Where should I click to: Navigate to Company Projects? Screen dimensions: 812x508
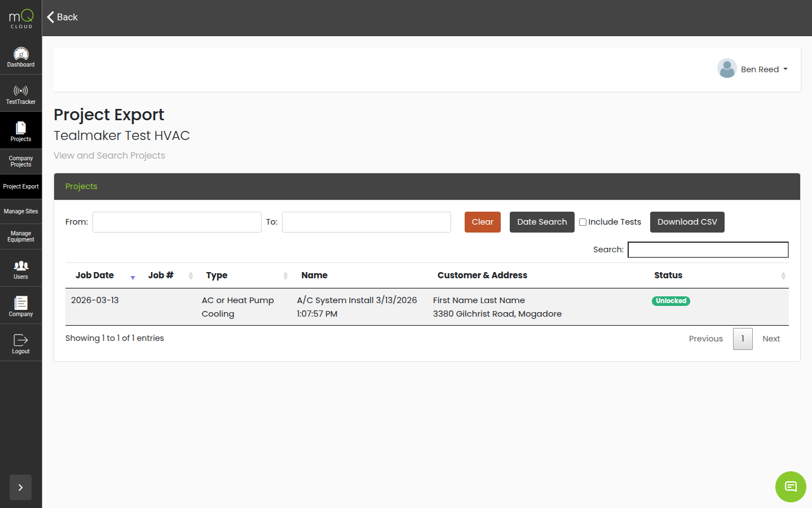click(21, 161)
